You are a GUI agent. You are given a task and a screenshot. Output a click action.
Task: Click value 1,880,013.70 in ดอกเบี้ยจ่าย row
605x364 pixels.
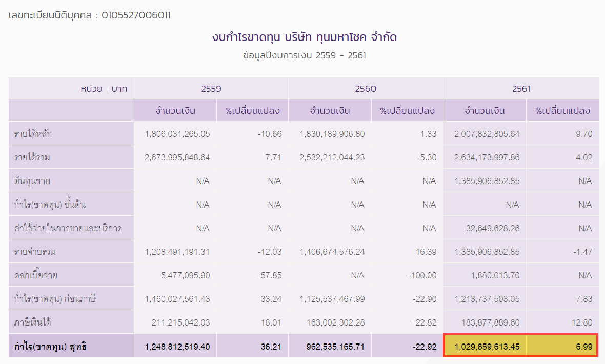[x=495, y=275]
